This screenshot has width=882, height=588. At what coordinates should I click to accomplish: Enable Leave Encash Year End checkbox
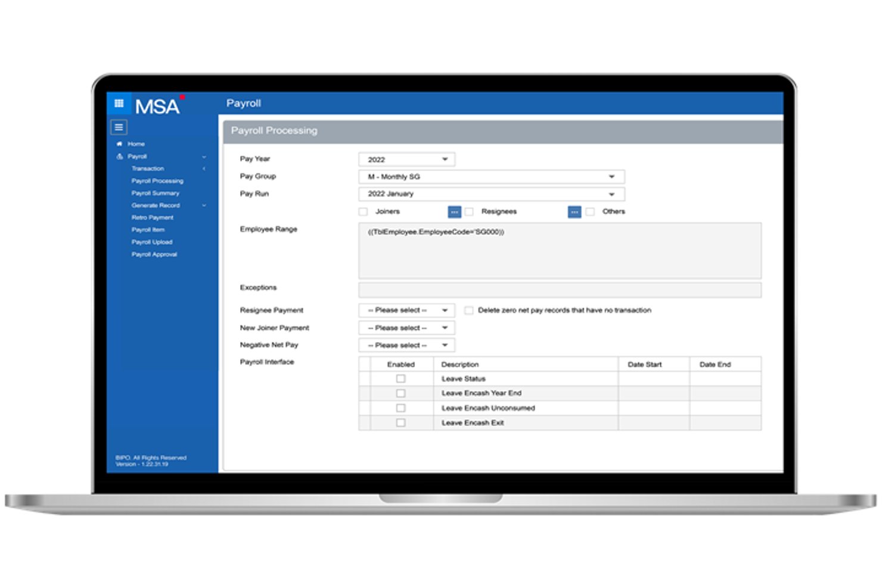point(400,393)
